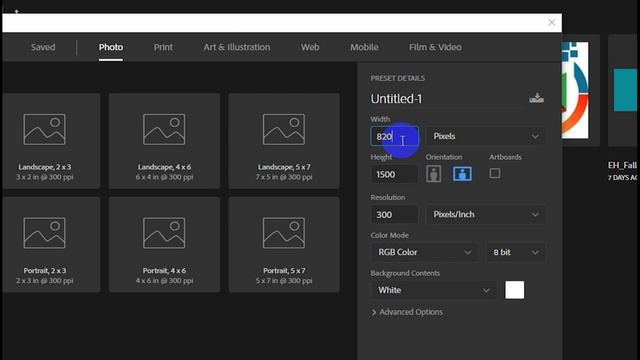Image resolution: width=640 pixels, height=360 pixels.
Task: Open the White background contents dropdown
Action: coord(434,290)
